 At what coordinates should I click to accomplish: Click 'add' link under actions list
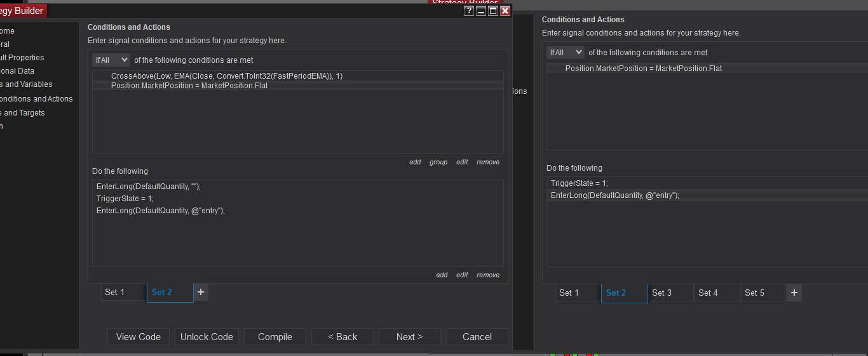442,275
